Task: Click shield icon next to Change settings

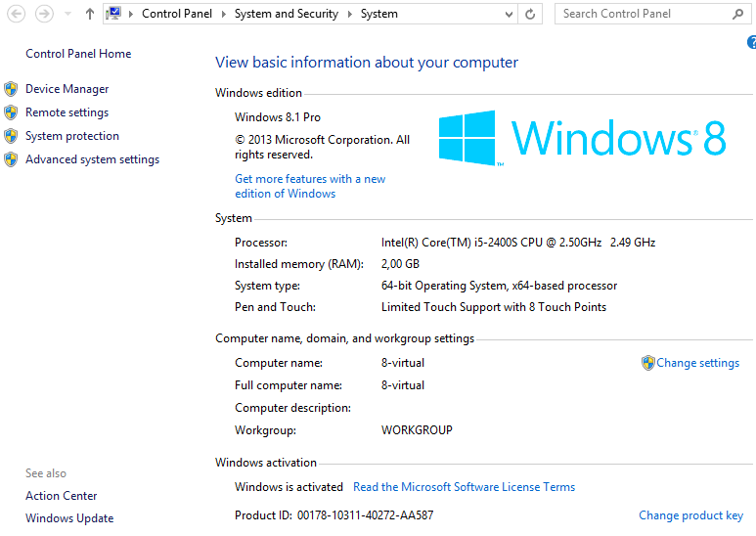Action: [648, 363]
